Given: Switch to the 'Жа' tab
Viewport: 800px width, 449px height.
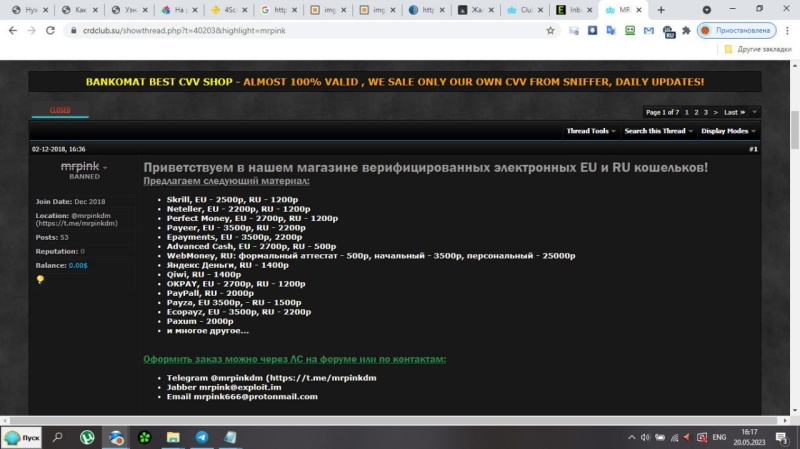Looking at the screenshot, I should pos(476,10).
